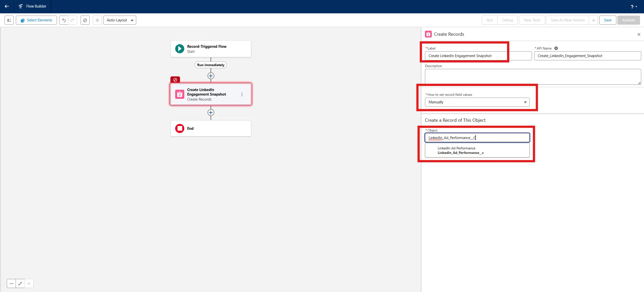
Task: Expand the Save As New Version arrow
Action: [593, 20]
